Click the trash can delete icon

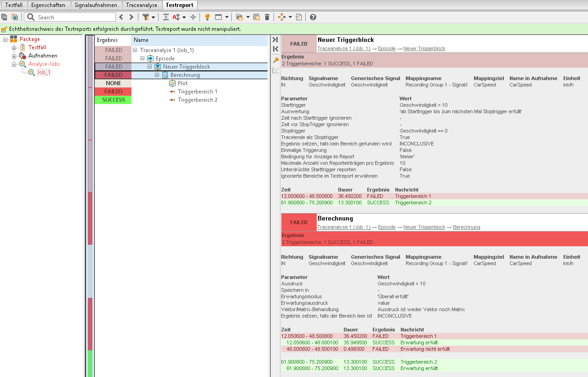click(x=267, y=17)
